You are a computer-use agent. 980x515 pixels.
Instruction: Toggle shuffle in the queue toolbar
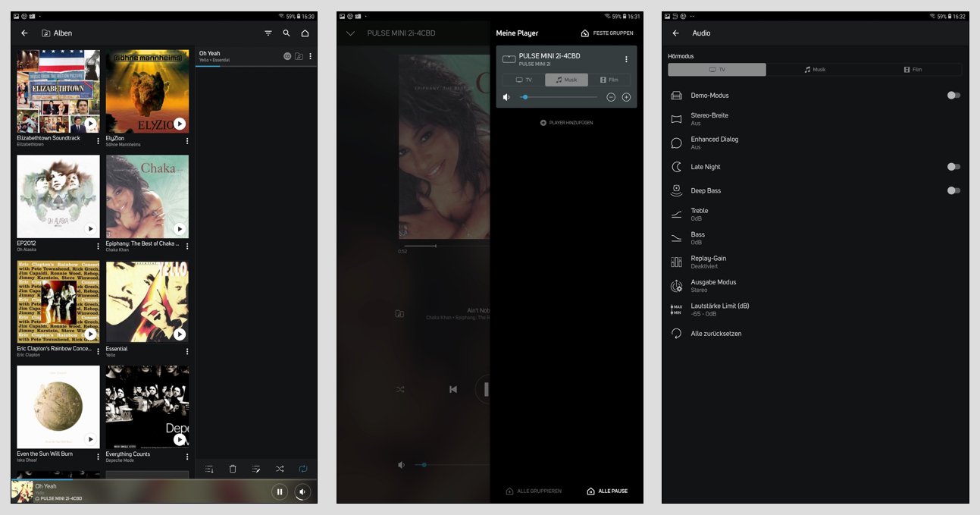(x=280, y=469)
